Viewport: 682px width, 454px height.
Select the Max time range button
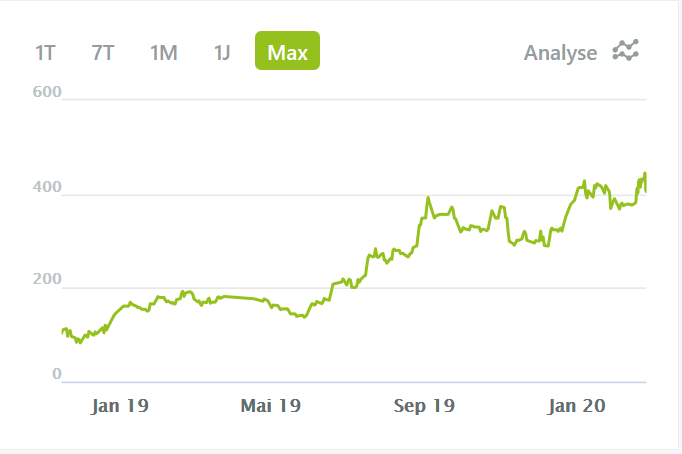[x=287, y=52]
